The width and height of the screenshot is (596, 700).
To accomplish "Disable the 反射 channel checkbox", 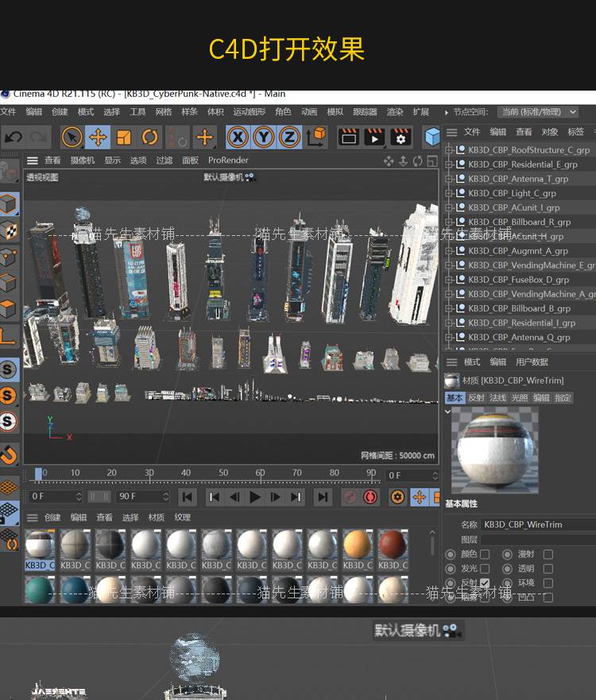I will coord(485,582).
